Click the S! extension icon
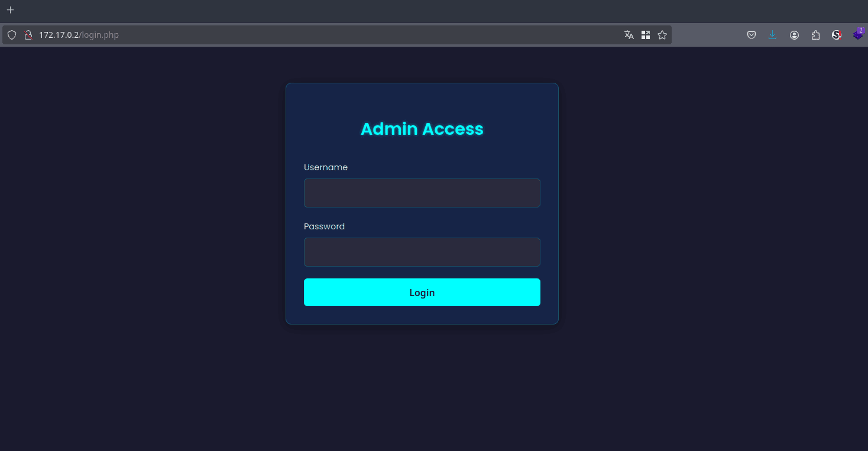Screen dimensions: 868x451 pyautogui.click(x=836, y=35)
